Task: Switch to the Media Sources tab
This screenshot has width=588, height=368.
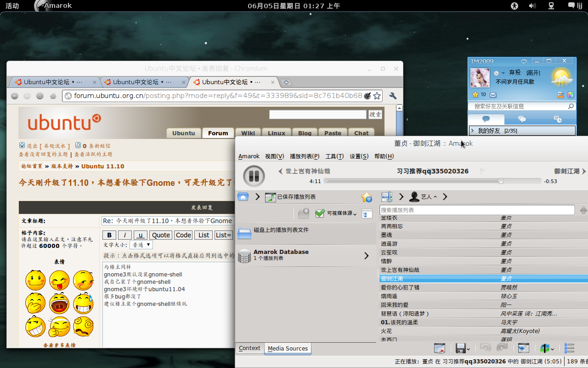Action: point(288,349)
